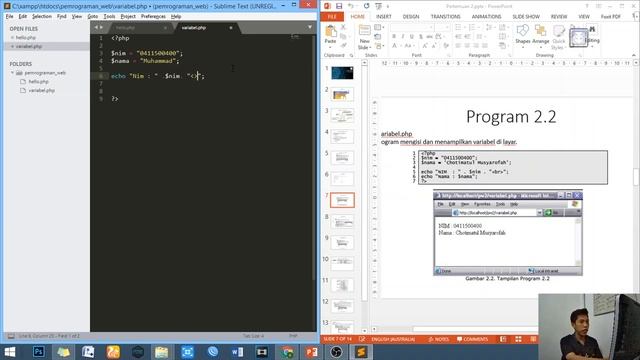640x360 pixels.
Task: Open the Editing group dropdown in PowerPoint
Action: 592,36
